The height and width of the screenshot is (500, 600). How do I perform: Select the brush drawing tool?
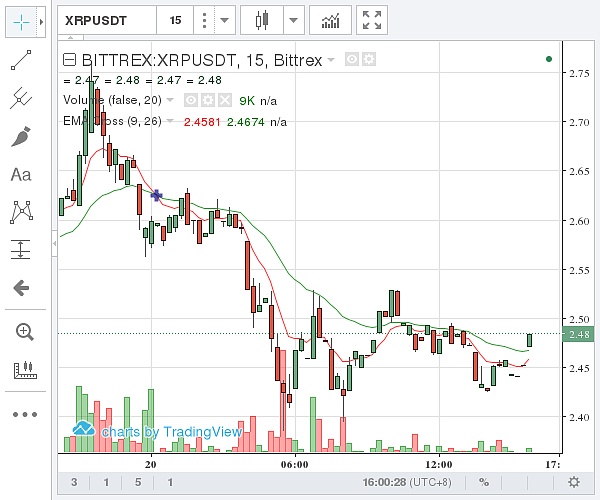pos(21,137)
